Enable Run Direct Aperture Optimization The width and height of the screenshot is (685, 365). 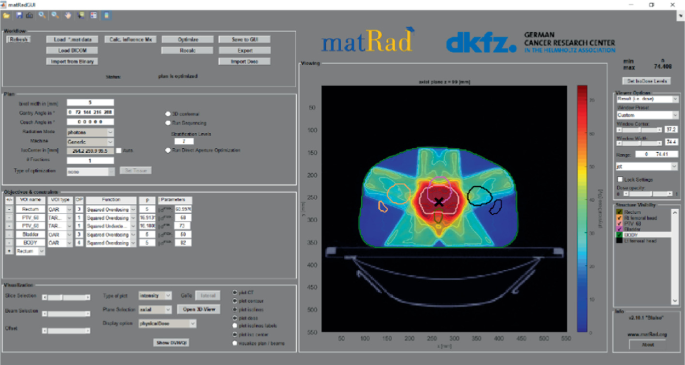(x=168, y=150)
